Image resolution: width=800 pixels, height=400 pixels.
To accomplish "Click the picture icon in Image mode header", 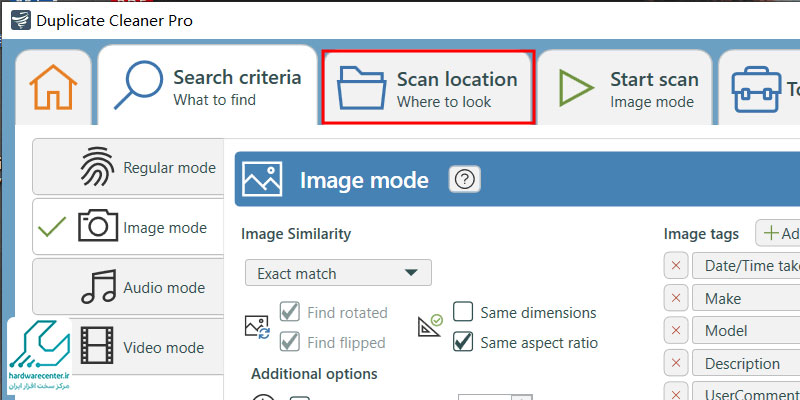I will (262, 179).
